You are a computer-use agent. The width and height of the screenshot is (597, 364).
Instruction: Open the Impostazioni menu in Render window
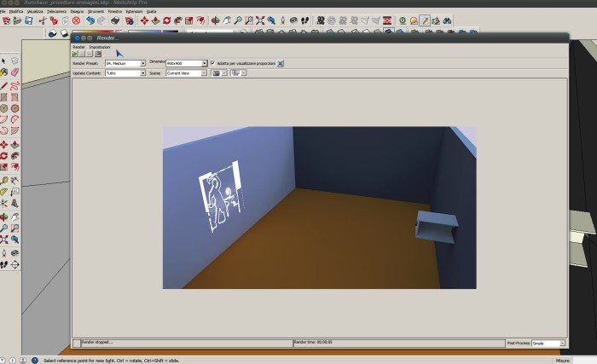coord(100,47)
